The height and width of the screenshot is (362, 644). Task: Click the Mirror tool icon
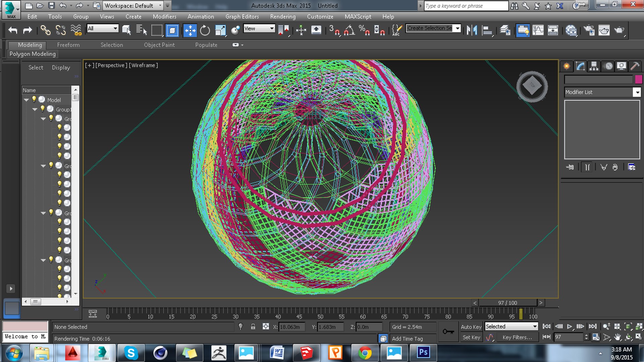472,30
